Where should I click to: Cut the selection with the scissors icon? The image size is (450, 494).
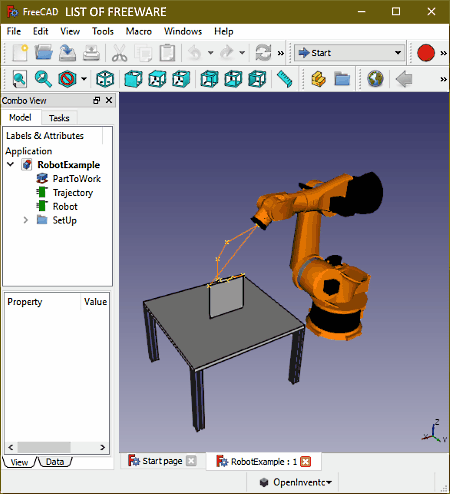click(119, 53)
